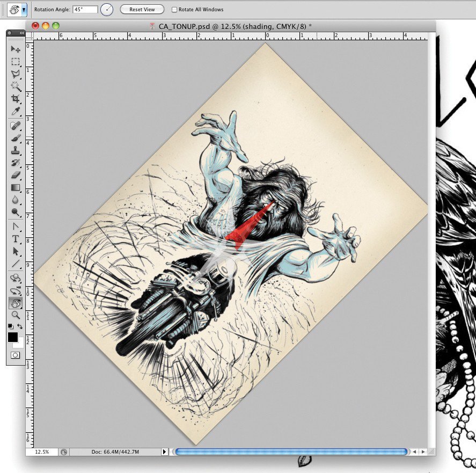The width and height of the screenshot is (476, 473).
Task: Select the Dodge tool
Action: 16,213
